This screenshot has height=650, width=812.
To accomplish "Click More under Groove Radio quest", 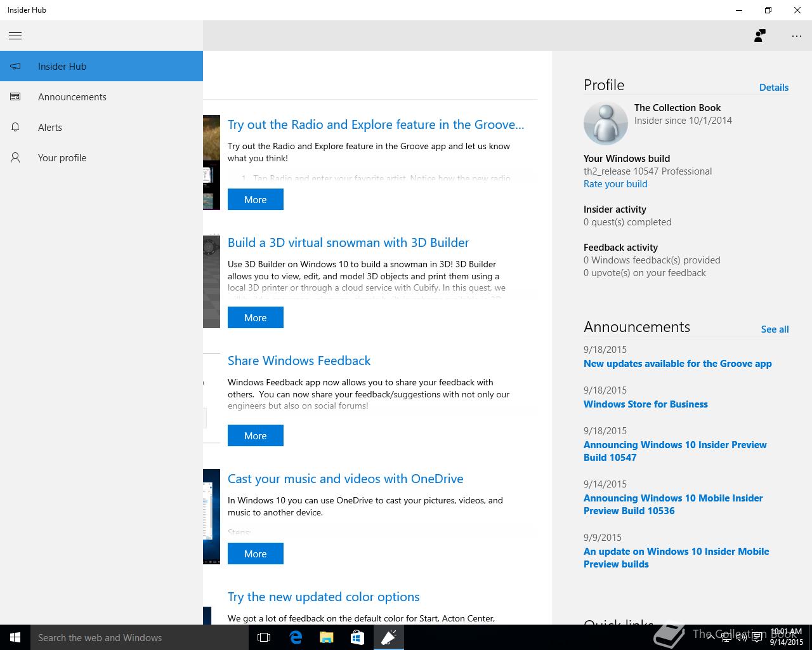I will [x=256, y=199].
